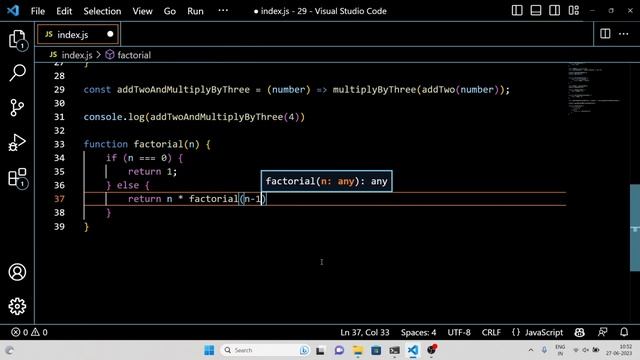Viewport: 640px width, 360px height.
Task: Open the Selection menu
Action: 102,11
